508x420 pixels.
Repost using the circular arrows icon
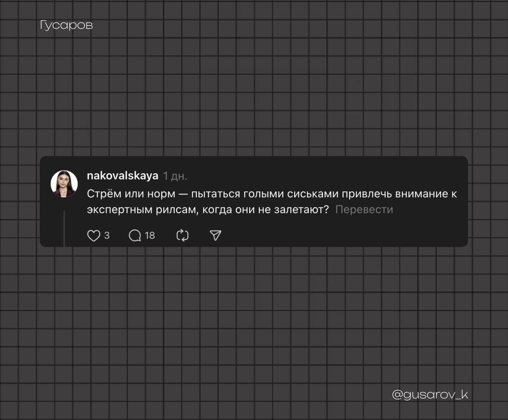point(182,235)
